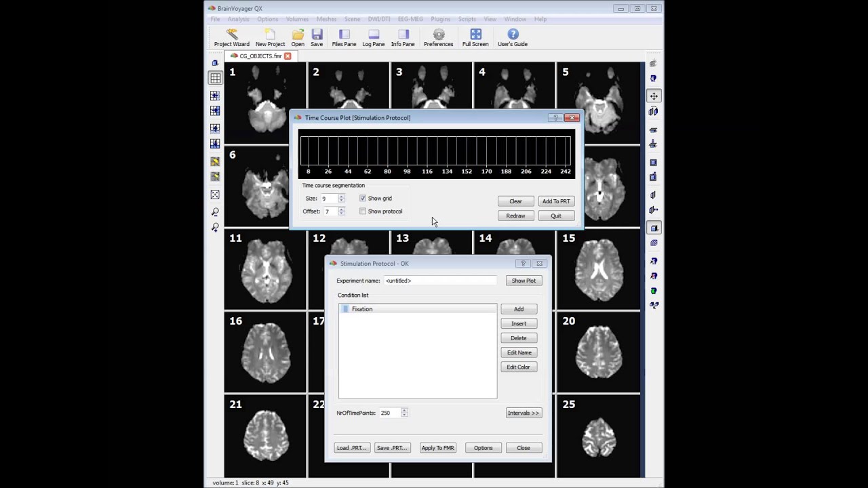Click the Show Plot button
This screenshot has width=868, height=488.
point(524,281)
